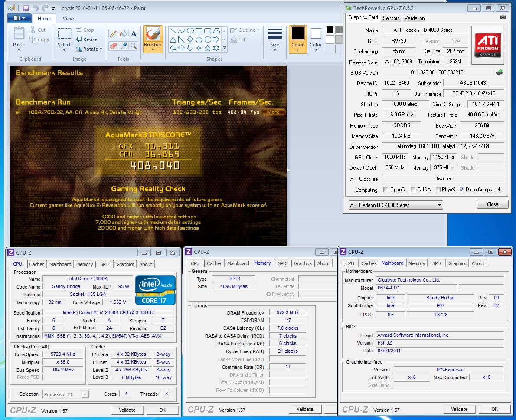The width and height of the screenshot is (516, 420).
Task: Click OK in right CPU-Z Mainboard window
Action: [x=495, y=409]
